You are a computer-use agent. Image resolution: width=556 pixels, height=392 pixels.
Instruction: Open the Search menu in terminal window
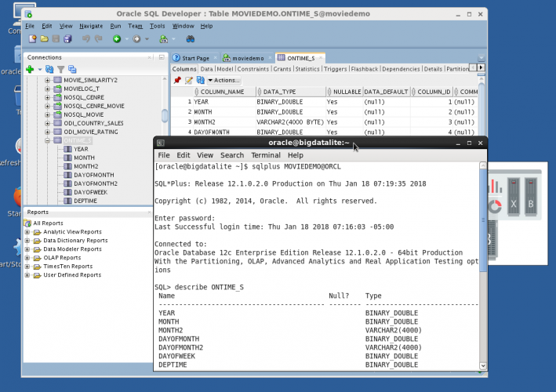pyautogui.click(x=232, y=155)
